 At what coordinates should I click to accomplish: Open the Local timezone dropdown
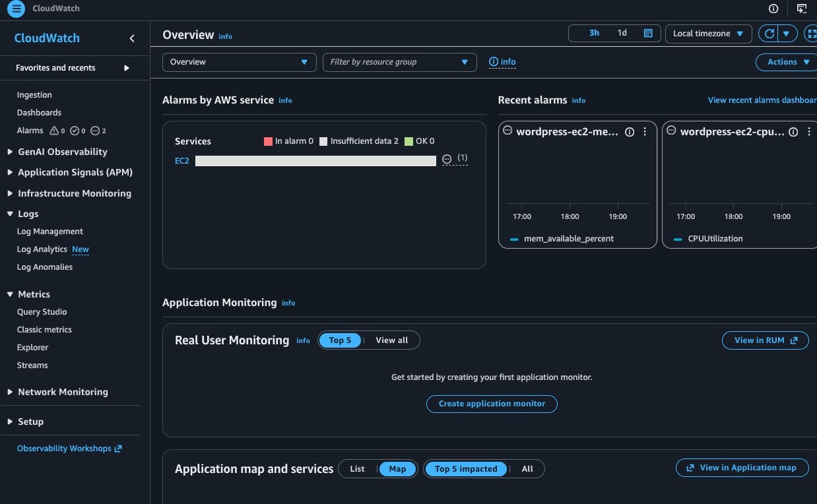(708, 34)
